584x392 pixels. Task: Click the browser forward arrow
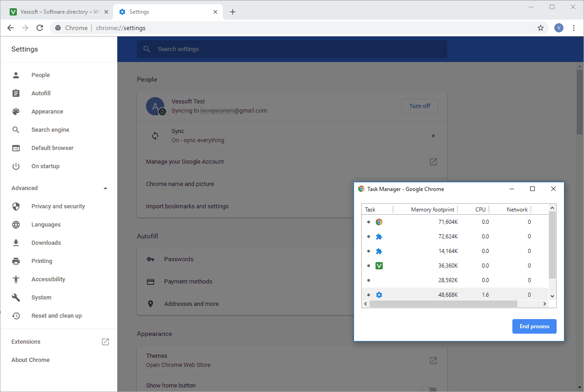(25, 28)
